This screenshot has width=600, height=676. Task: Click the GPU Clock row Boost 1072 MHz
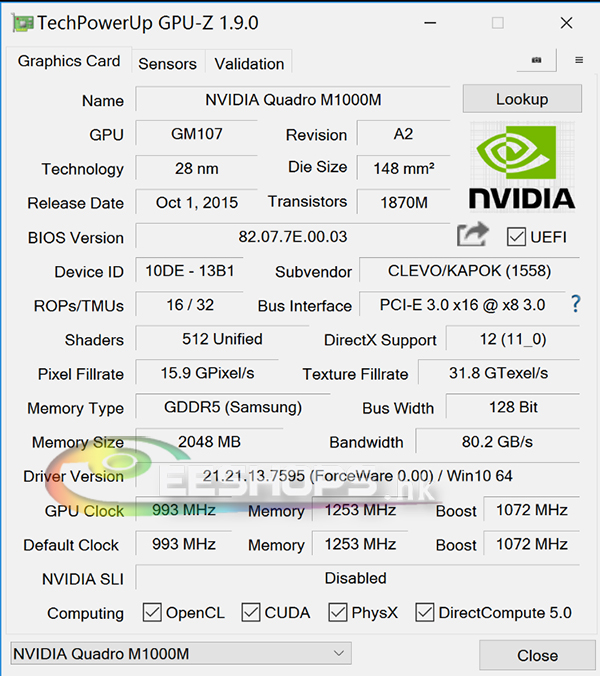tap(531, 510)
